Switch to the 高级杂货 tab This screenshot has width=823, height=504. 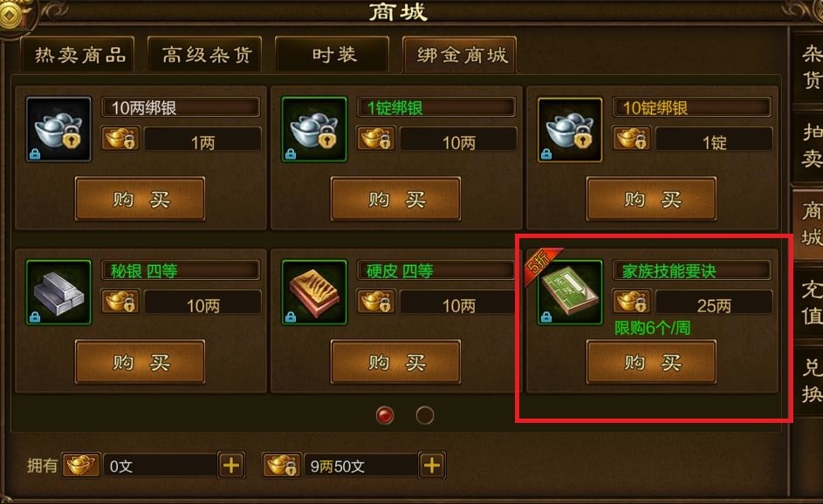[x=206, y=55]
